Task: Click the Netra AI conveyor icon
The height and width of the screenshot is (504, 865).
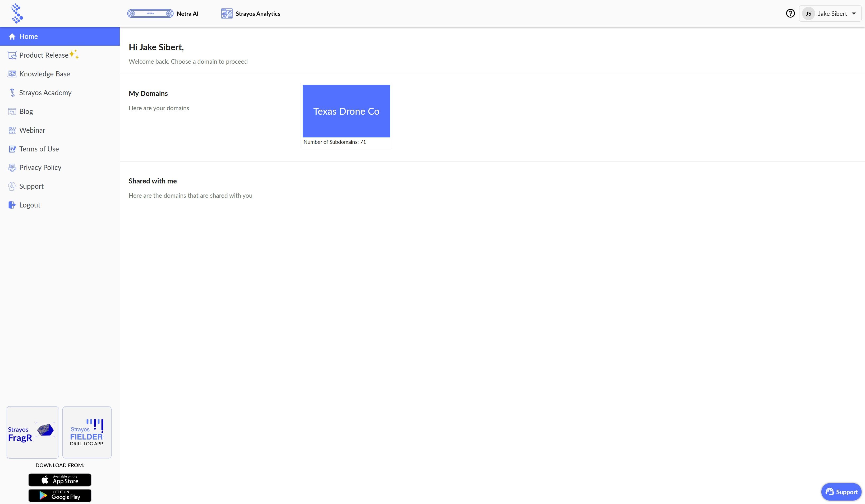Action: click(150, 13)
